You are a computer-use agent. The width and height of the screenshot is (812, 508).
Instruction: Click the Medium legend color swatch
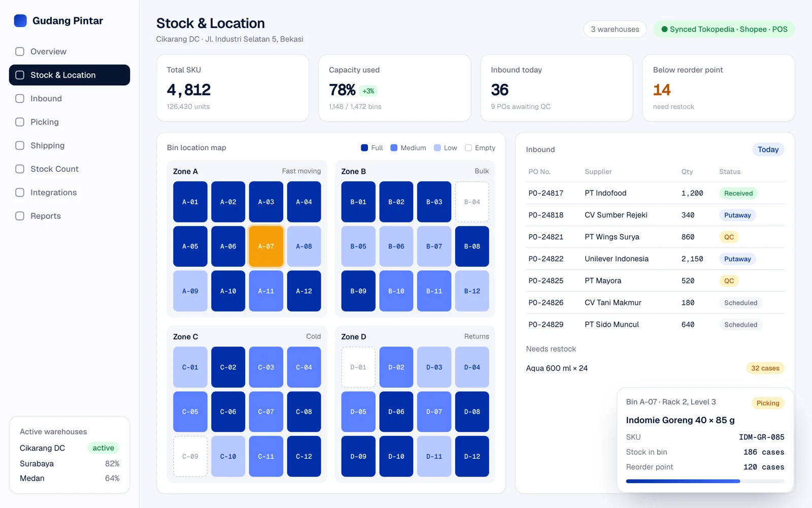pyautogui.click(x=394, y=148)
